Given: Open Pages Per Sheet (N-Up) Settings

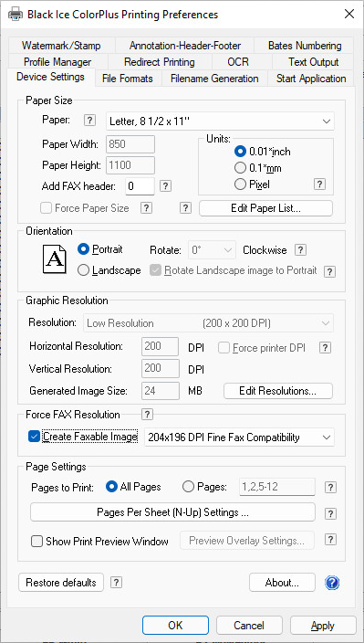Looking at the screenshot, I should click(x=172, y=512).
